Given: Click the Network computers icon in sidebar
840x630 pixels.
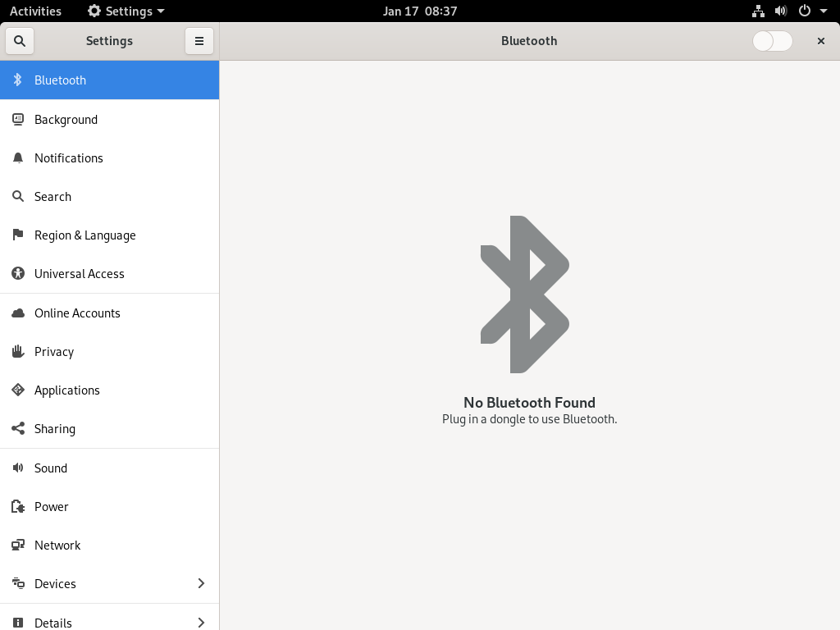Looking at the screenshot, I should click(x=18, y=545).
